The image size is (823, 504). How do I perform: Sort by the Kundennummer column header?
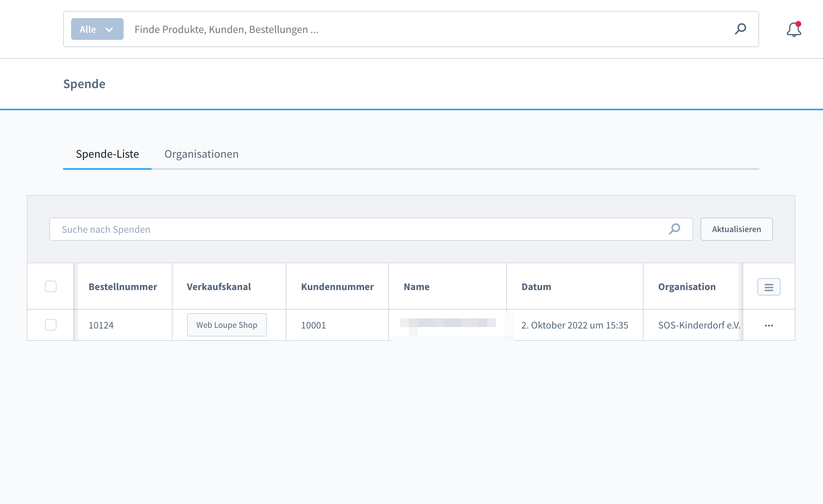(337, 287)
